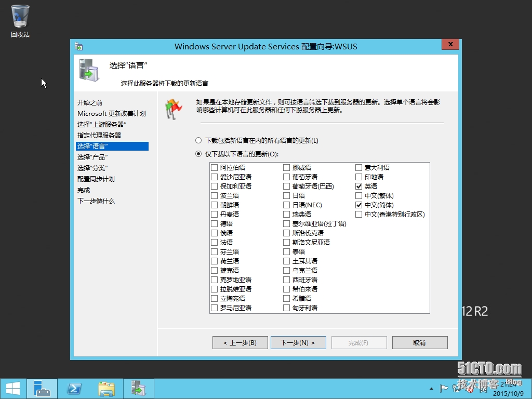The width and height of the screenshot is (532, 399).
Task: Check the 挪威语 language box
Action: [286, 168]
